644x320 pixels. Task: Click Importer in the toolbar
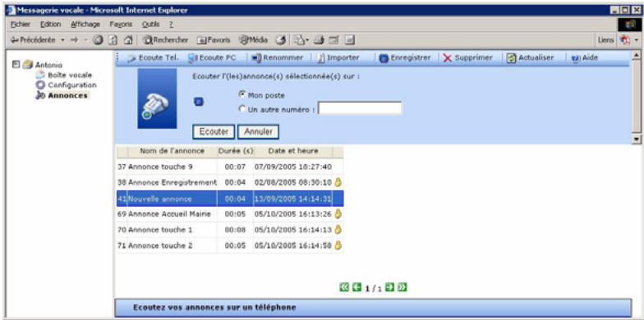pos(338,57)
